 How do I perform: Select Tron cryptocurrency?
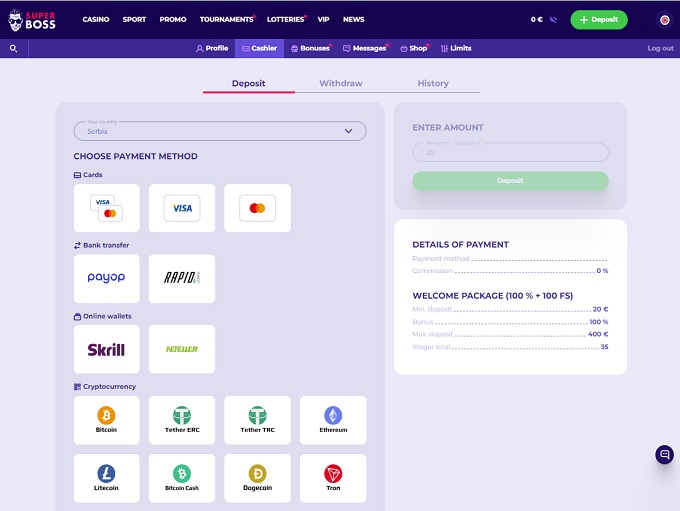click(x=333, y=478)
